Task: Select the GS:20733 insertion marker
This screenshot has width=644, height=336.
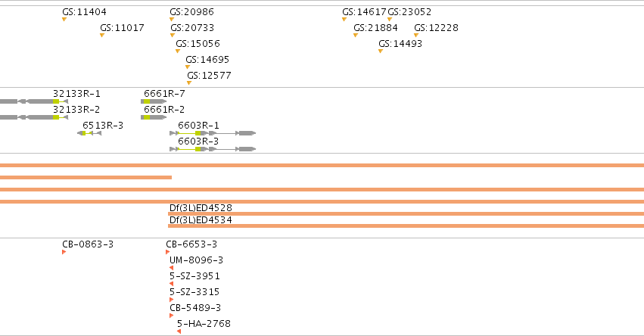Action: point(173,36)
